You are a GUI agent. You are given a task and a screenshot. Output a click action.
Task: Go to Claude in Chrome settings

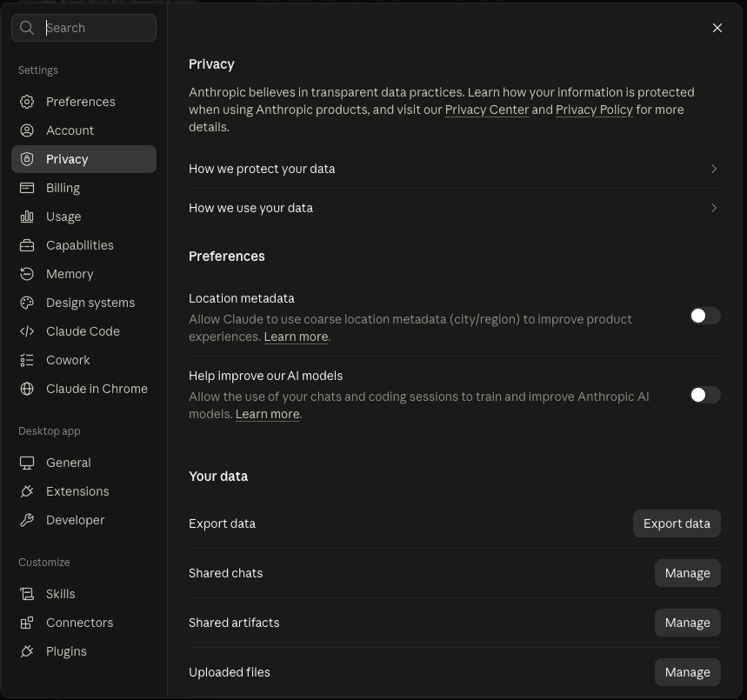[x=83, y=389]
